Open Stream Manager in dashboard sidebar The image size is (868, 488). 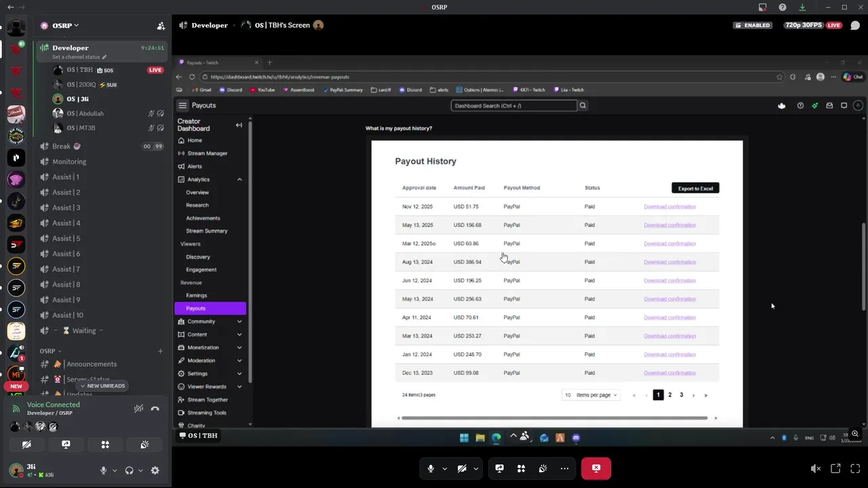(210, 153)
